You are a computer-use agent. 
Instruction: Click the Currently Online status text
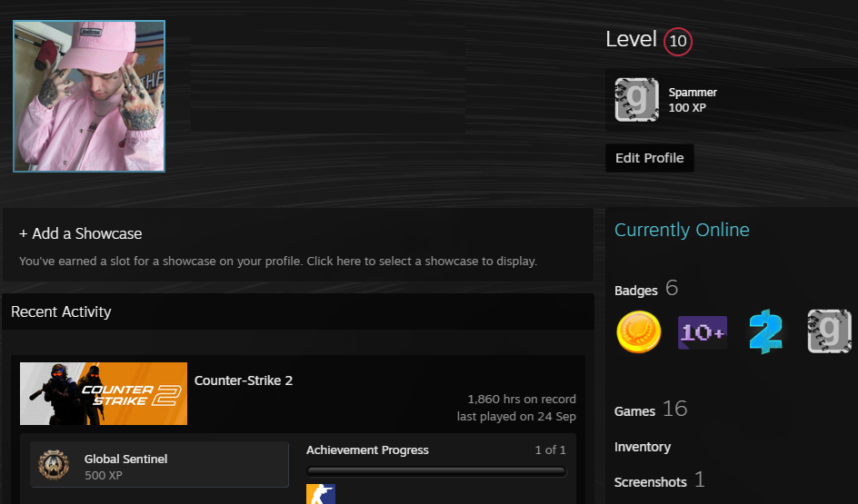click(682, 230)
